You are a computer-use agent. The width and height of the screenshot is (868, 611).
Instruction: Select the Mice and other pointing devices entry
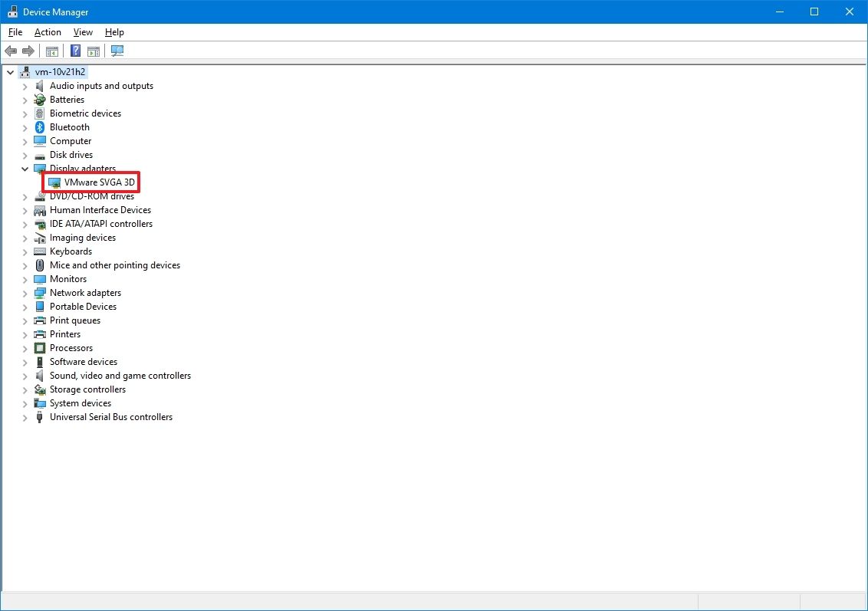[x=115, y=266]
